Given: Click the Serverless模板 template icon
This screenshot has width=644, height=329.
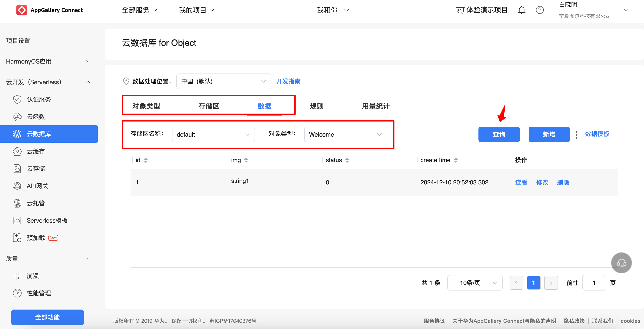Looking at the screenshot, I should click(x=17, y=220).
